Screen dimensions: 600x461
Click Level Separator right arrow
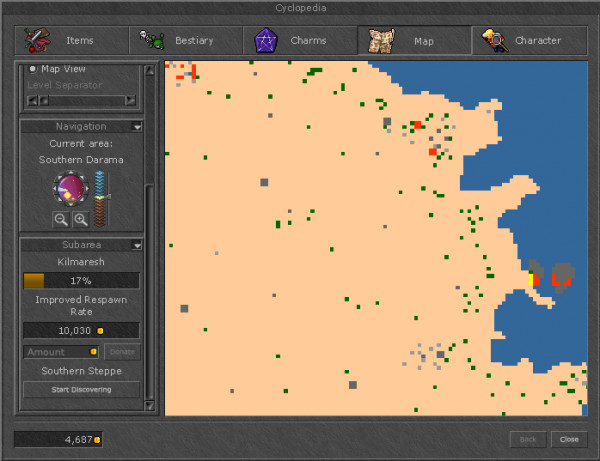(x=130, y=101)
